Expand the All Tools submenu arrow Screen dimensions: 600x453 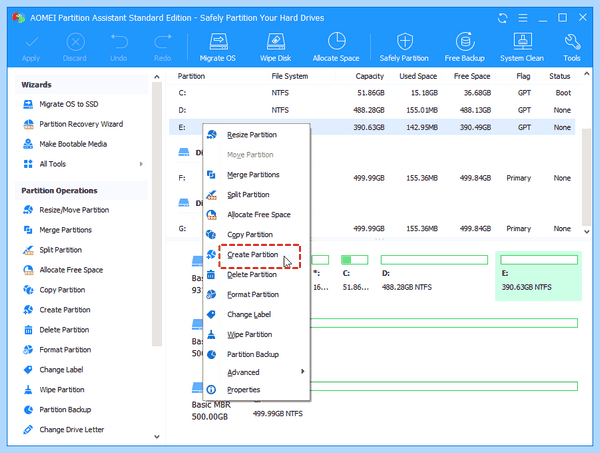pyautogui.click(x=141, y=164)
